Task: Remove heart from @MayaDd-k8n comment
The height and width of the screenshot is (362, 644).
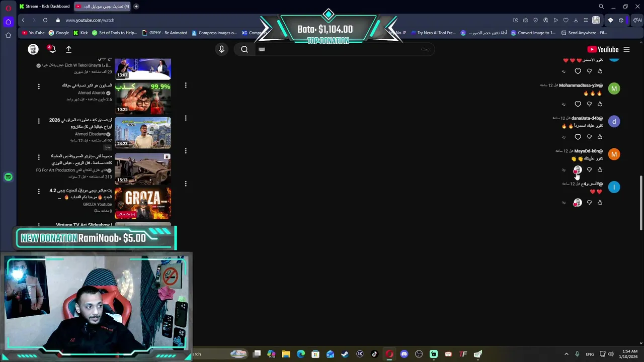Action: [577, 170]
